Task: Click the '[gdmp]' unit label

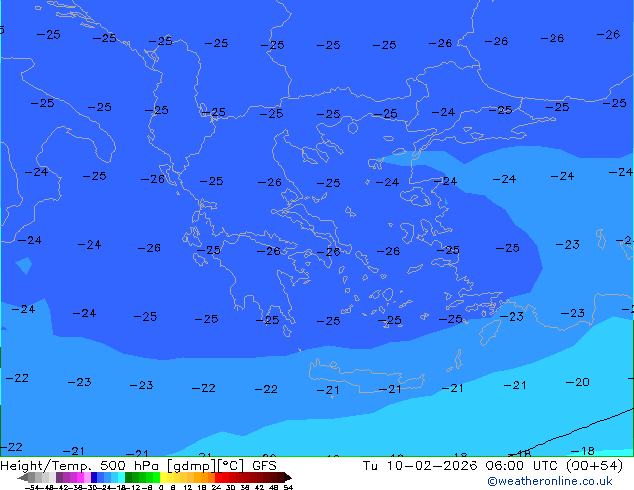Action: (x=192, y=466)
